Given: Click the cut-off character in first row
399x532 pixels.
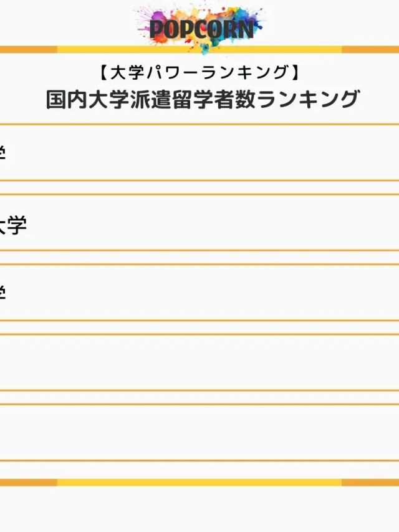Looking at the screenshot, I should pos(2,153).
